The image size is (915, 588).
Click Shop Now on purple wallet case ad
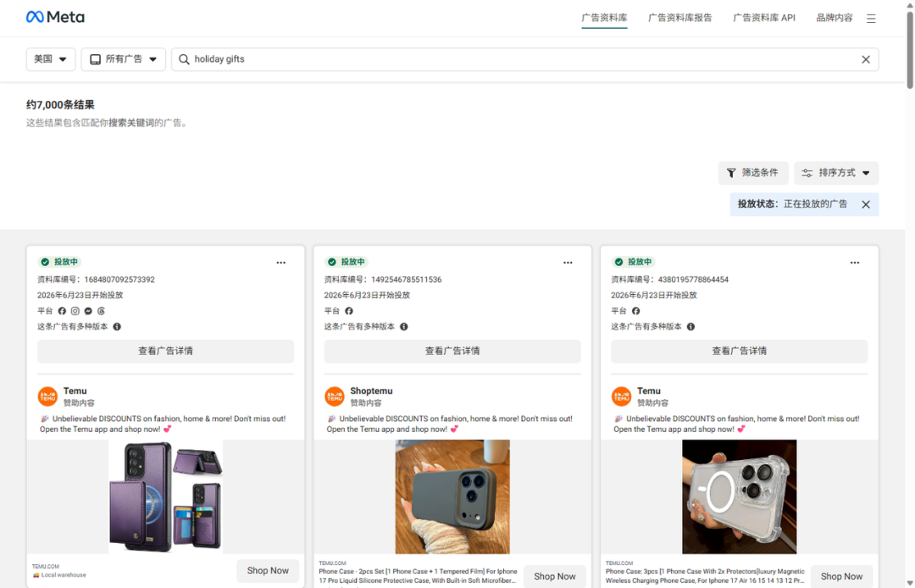(268, 570)
